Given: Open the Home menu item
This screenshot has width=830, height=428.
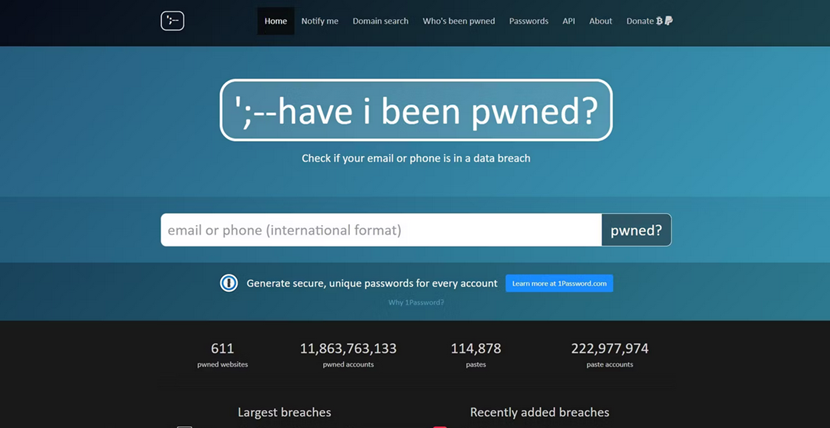Looking at the screenshot, I should (275, 21).
